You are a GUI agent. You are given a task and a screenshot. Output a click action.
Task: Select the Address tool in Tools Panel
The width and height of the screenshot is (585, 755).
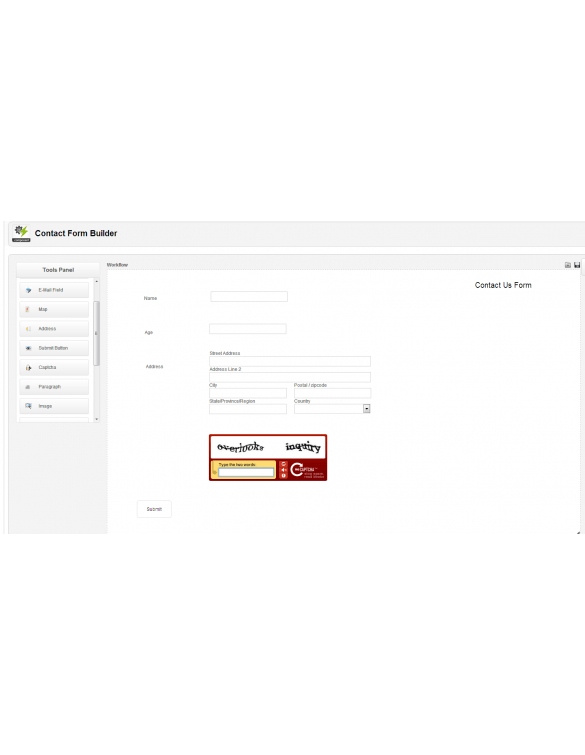pos(54,328)
